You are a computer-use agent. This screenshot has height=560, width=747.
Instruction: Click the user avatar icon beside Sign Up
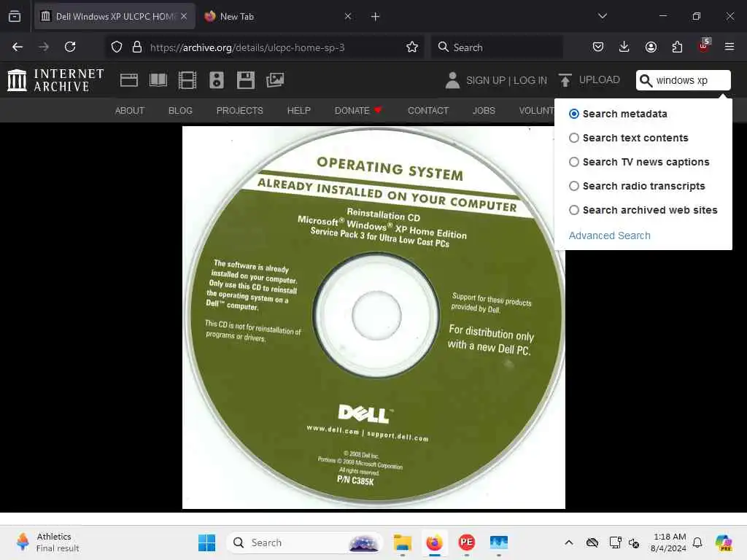pos(452,80)
